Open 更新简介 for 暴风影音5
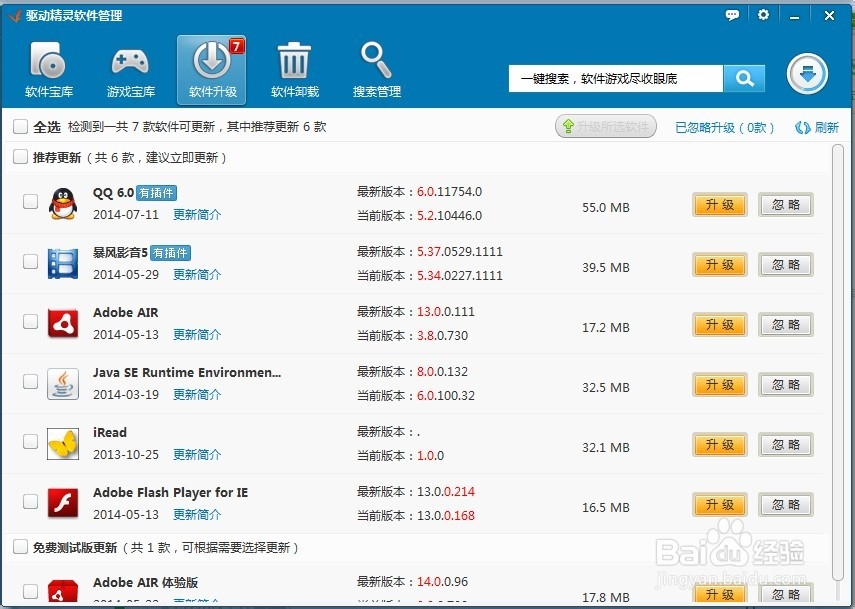Viewport: 855px width, 609px height. [x=197, y=275]
